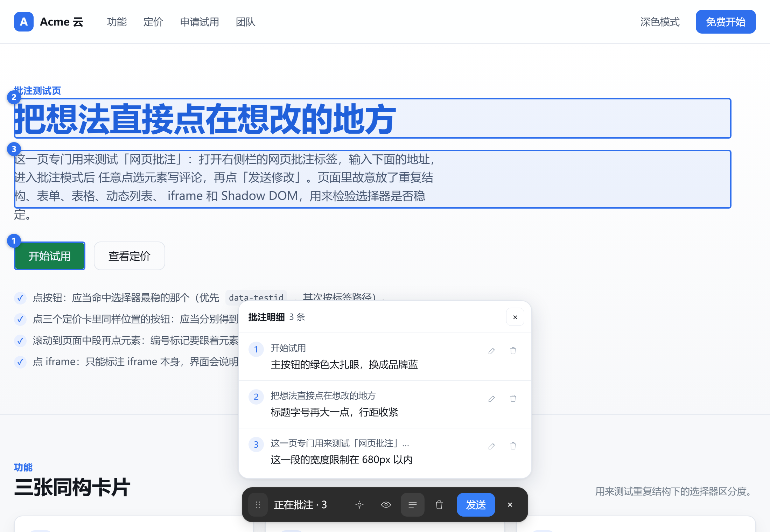Click the 批注测试页 label
The height and width of the screenshot is (532, 770).
click(37, 91)
